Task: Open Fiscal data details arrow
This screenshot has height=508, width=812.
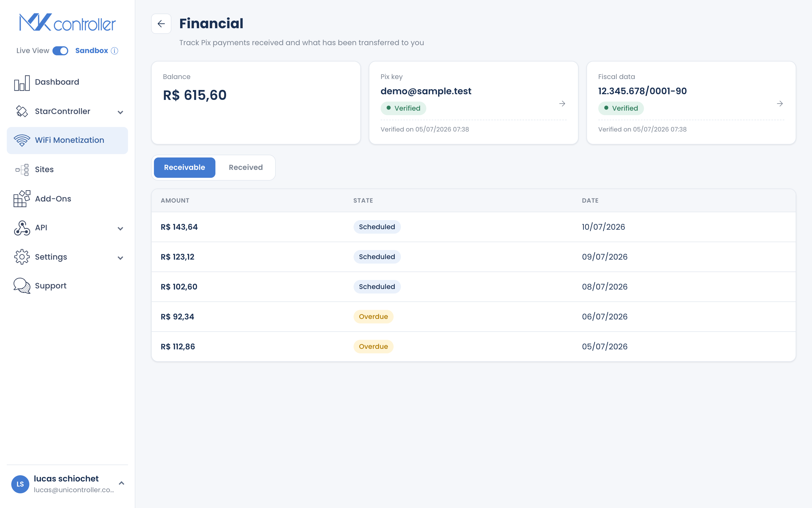Action: (x=780, y=104)
